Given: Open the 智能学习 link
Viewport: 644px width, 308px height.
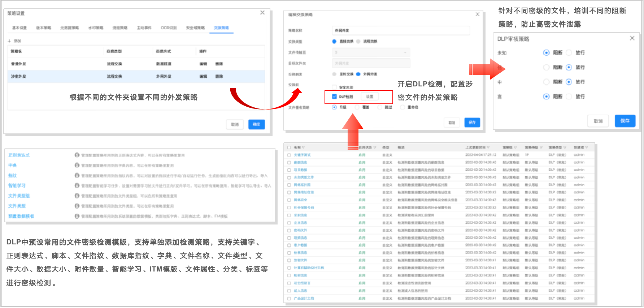Looking at the screenshot, I should 17,185.
